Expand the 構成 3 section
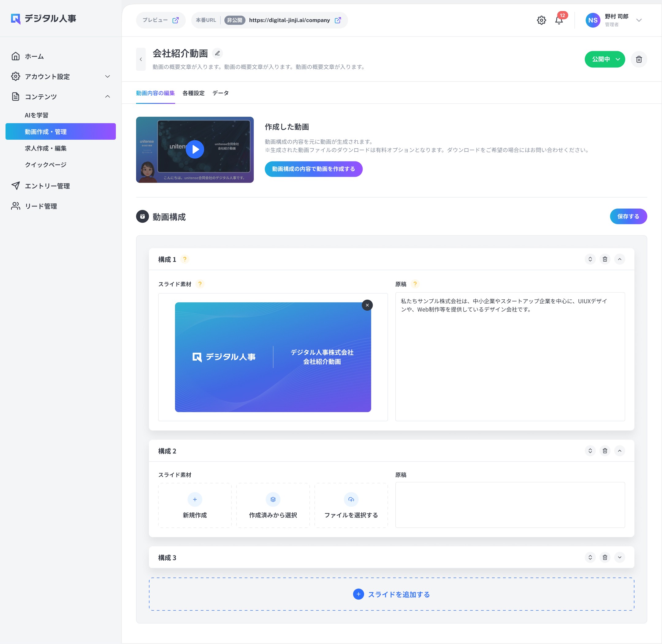 [x=619, y=557]
